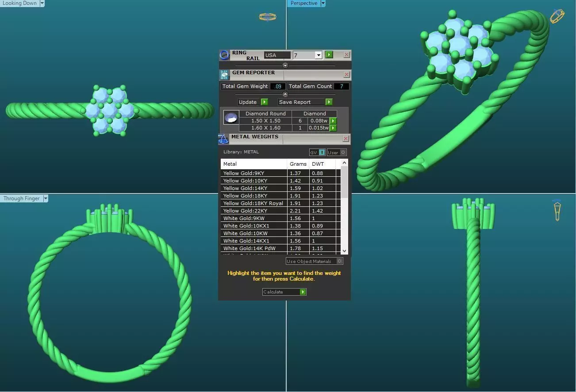Click green arrow for 1.50 X 1.50 row

[x=333, y=121]
